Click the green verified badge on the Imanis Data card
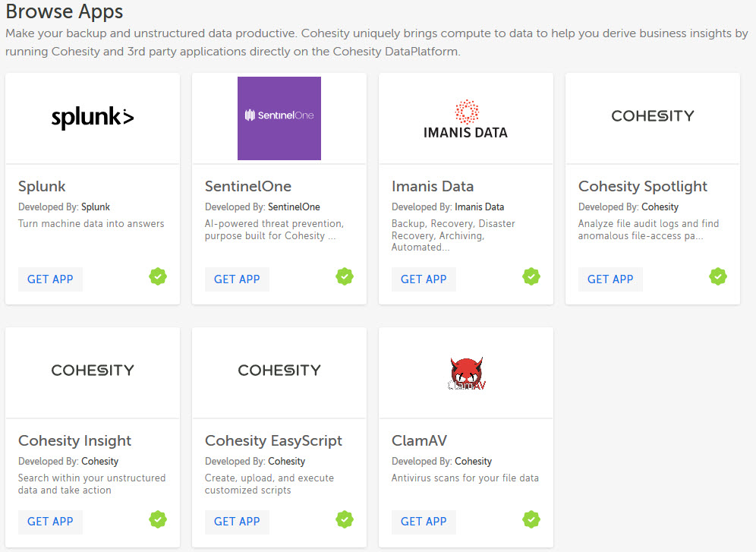 531,276
